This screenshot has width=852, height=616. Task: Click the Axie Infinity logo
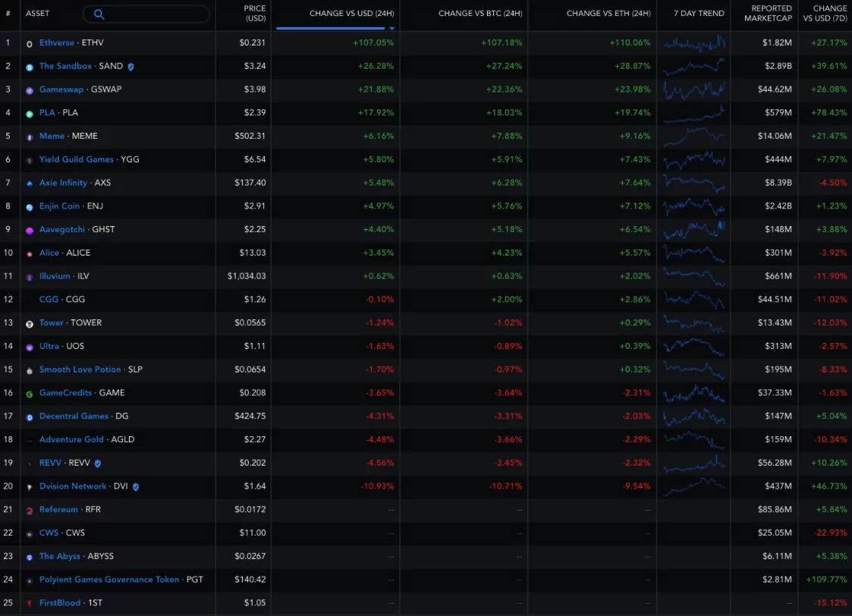[30, 184]
